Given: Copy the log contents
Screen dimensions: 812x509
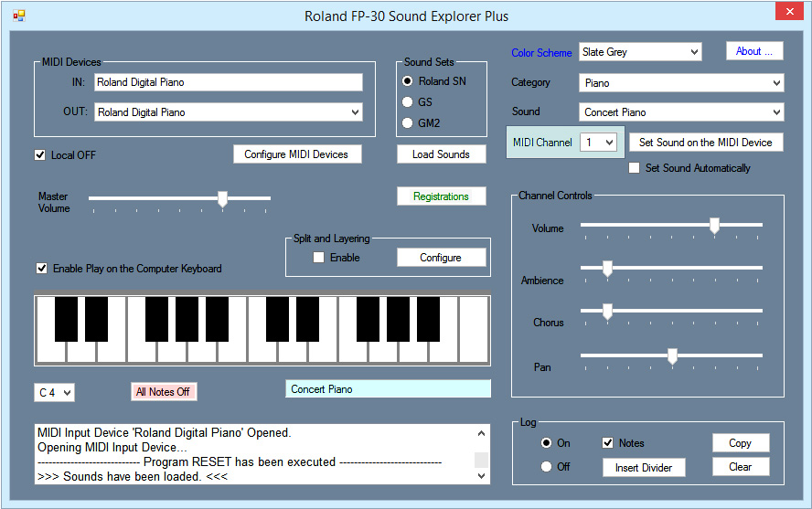Looking at the screenshot, I should click(741, 443).
